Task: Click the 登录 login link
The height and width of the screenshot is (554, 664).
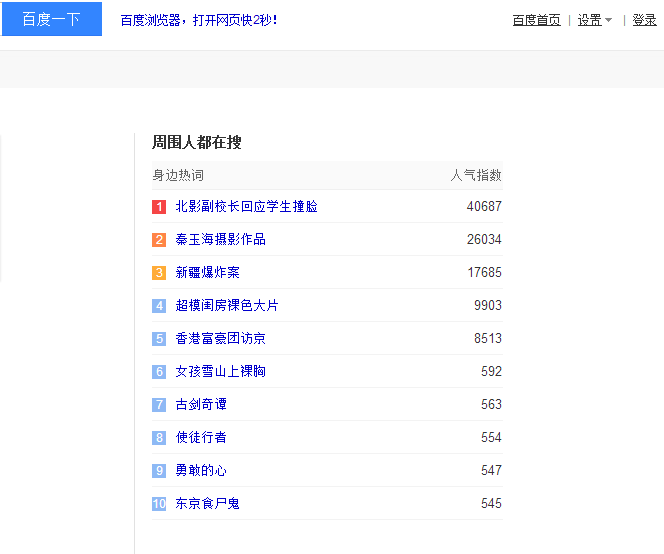Action: click(x=644, y=20)
